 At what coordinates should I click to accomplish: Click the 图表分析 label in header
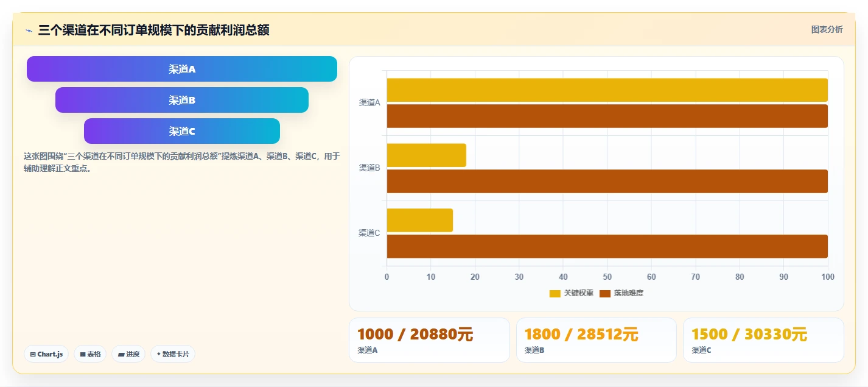[x=827, y=29]
